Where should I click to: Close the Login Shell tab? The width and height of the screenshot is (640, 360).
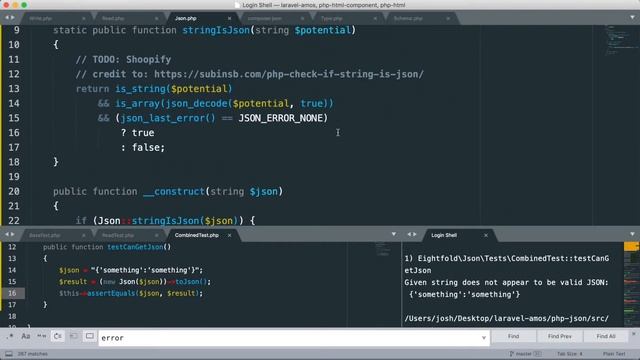tap(486, 236)
